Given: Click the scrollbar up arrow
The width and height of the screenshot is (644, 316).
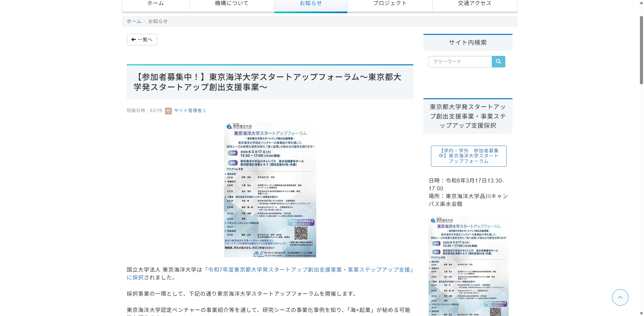Looking at the screenshot, I should click(641, 3).
